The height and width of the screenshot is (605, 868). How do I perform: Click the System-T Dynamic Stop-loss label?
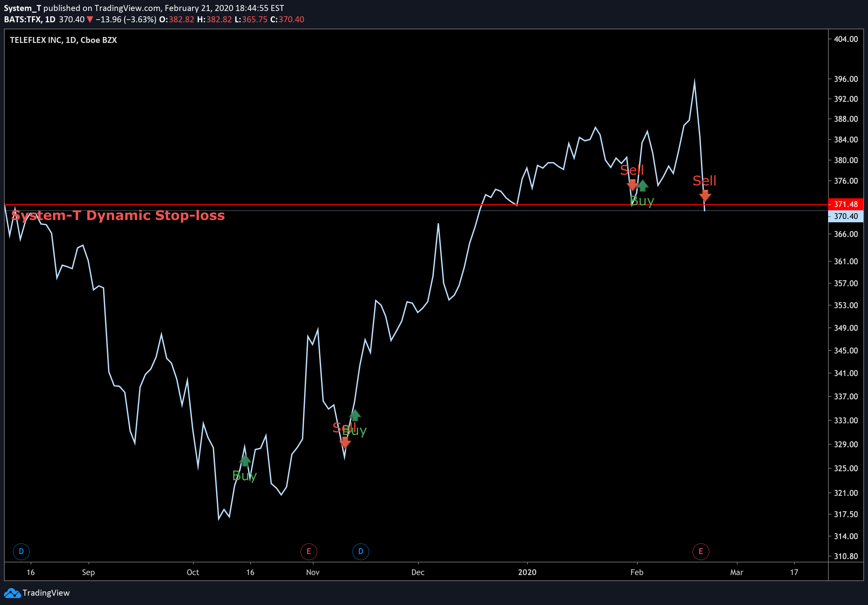(118, 215)
